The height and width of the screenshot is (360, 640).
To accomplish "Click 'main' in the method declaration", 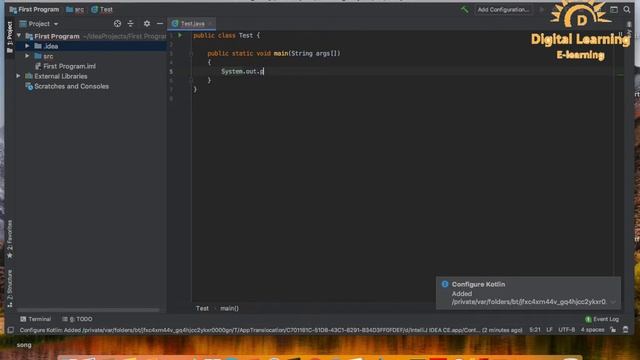I will click(280, 53).
